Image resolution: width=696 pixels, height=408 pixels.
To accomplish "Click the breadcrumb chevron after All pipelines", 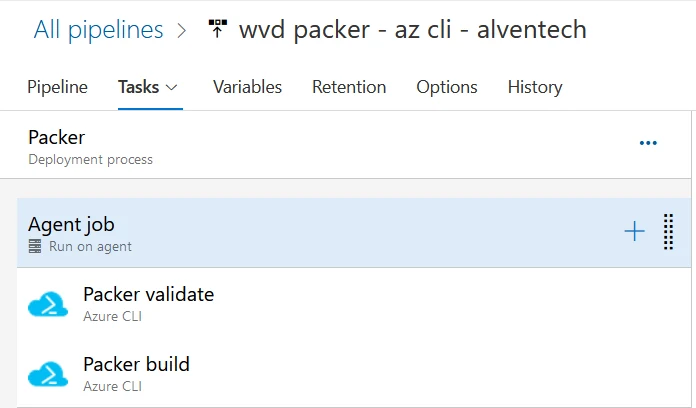I will 182,30.
